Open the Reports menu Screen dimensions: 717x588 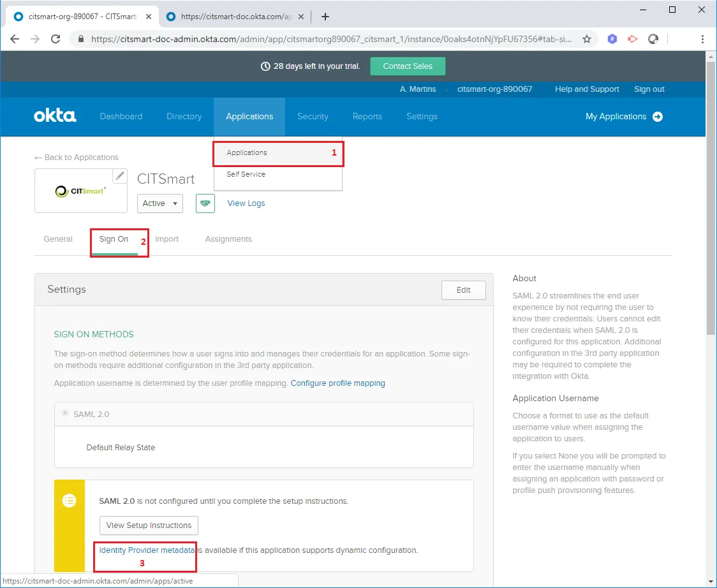click(x=367, y=117)
